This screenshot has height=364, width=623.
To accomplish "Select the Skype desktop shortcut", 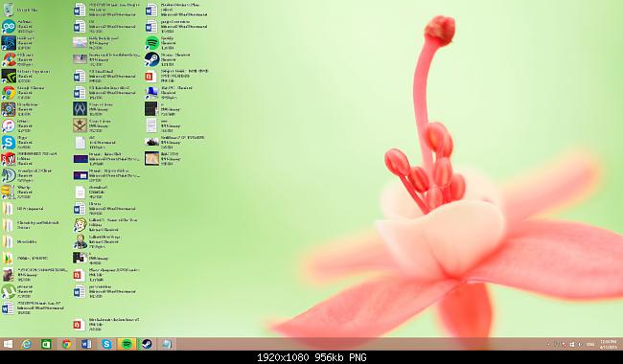I will coord(8,142).
